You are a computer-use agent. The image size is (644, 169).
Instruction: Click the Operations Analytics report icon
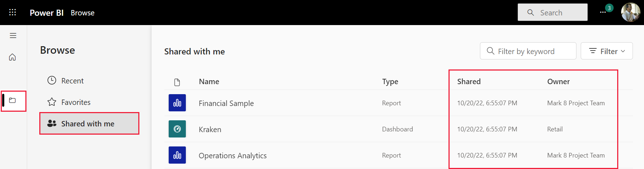(177, 155)
